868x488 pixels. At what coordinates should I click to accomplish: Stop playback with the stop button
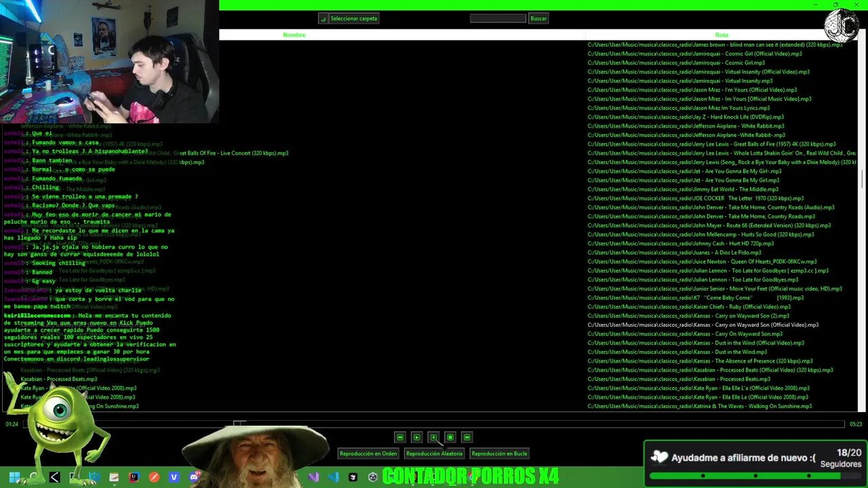point(450,437)
